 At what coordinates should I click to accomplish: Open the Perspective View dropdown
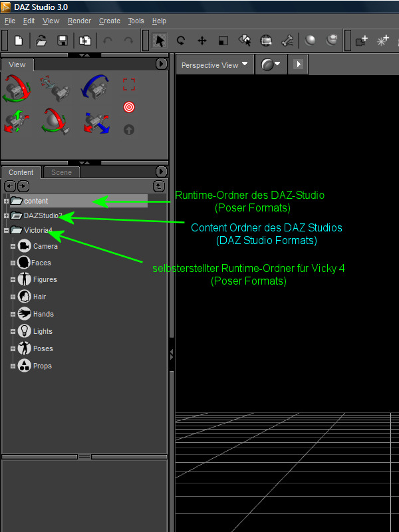[x=215, y=65]
